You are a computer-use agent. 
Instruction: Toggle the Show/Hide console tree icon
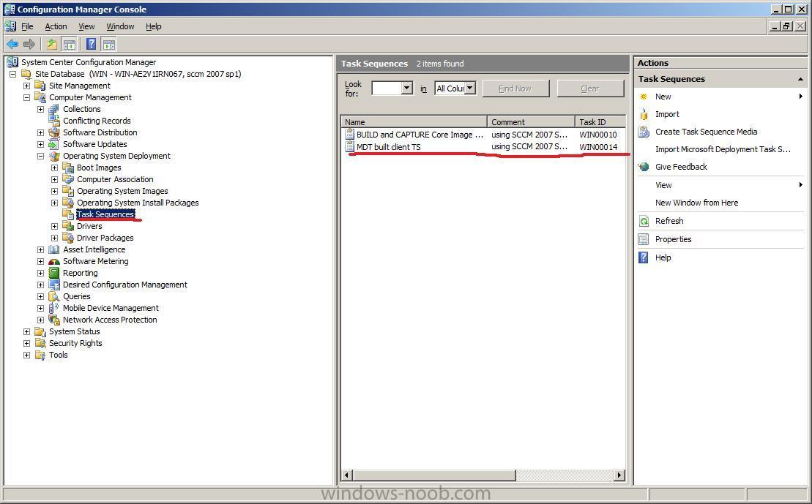tap(69, 45)
